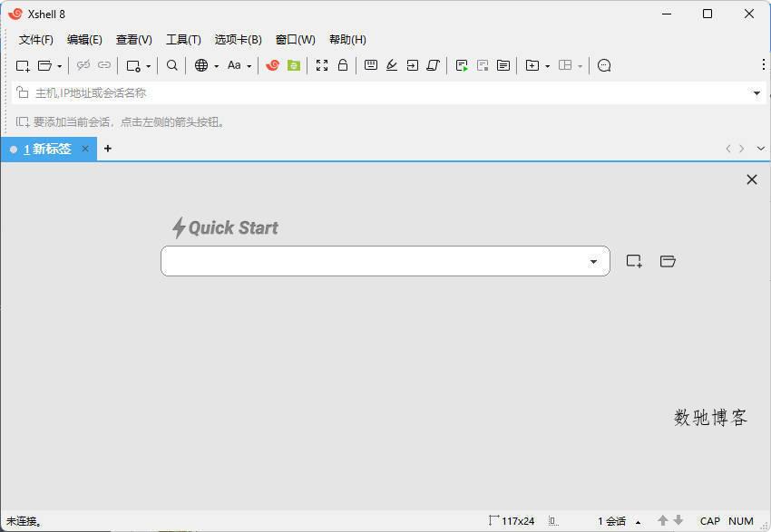This screenshot has height=532, width=771.
Task: Click the tab scroll-left chevron
Action: pos(728,149)
